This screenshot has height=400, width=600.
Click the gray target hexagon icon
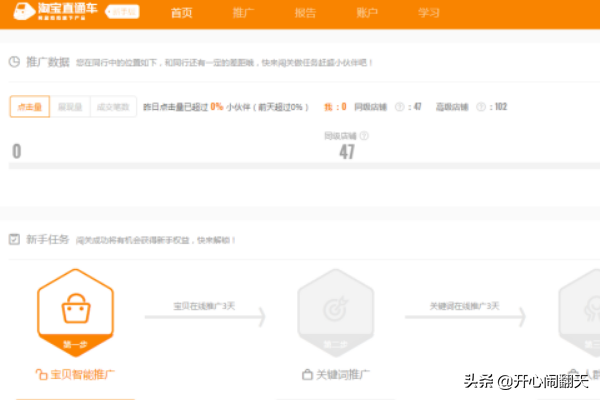[335, 312]
